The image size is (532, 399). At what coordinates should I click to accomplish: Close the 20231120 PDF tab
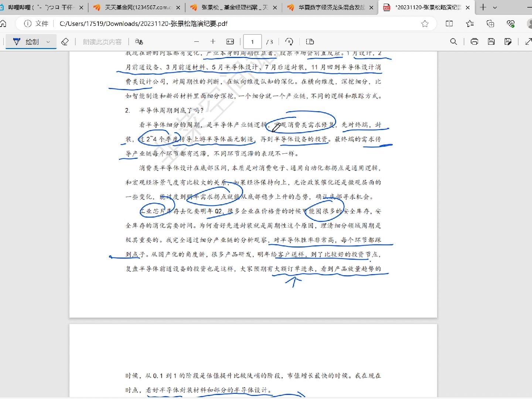(x=468, y=7)
